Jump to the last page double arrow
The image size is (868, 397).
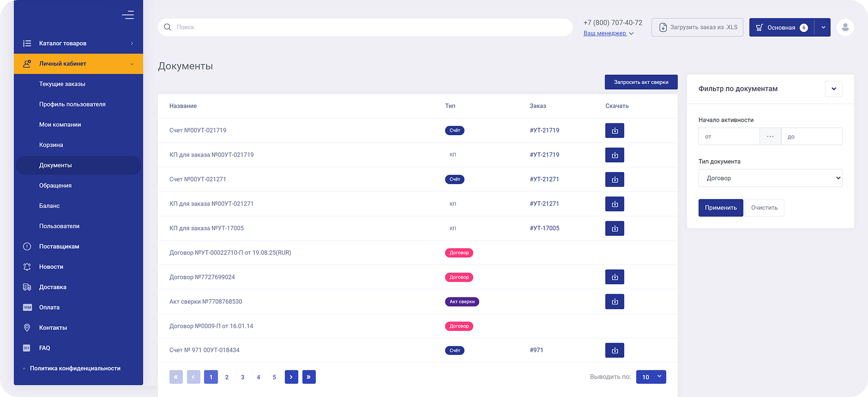coord(309,377)
